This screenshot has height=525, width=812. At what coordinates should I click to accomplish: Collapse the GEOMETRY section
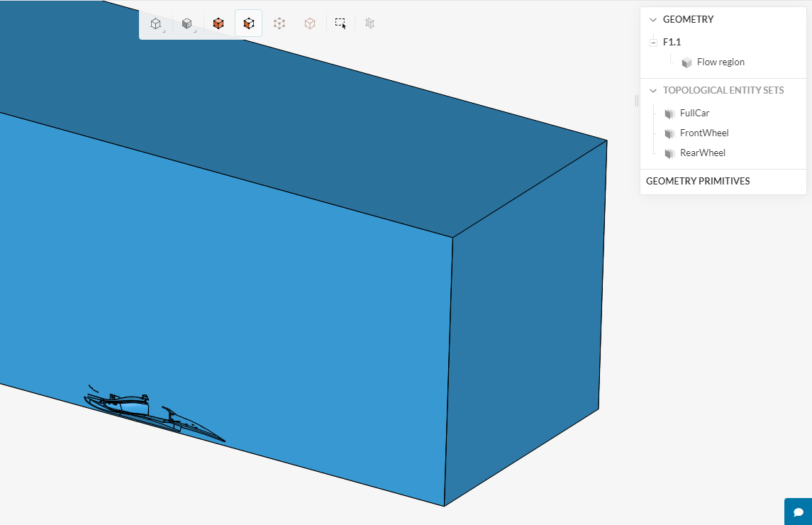[653, 20]
